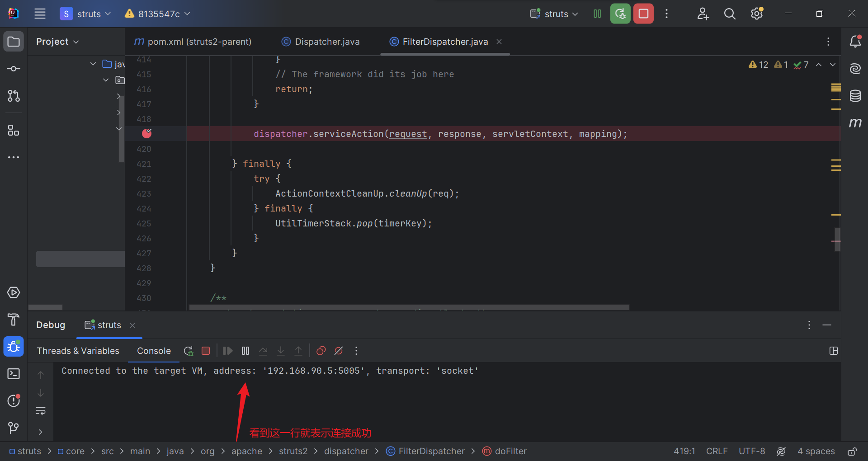Open the Project view dropdown

pos(57,42)
